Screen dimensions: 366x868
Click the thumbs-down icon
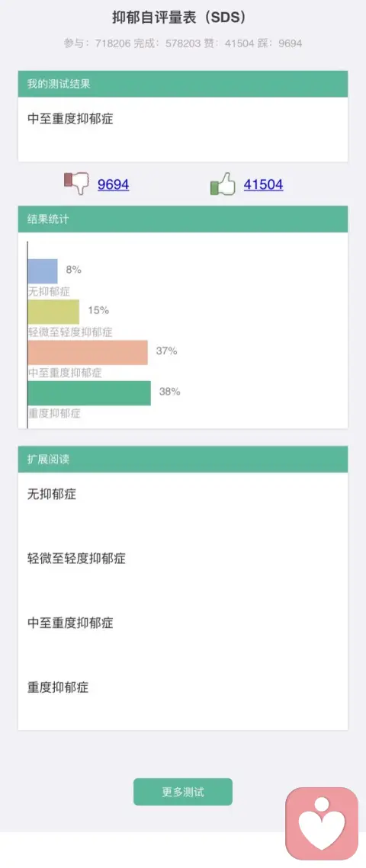tap(76, 183)
